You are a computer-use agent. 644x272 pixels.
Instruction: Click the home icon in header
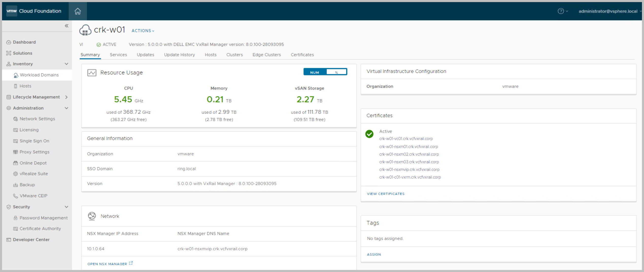coord(78,11)
